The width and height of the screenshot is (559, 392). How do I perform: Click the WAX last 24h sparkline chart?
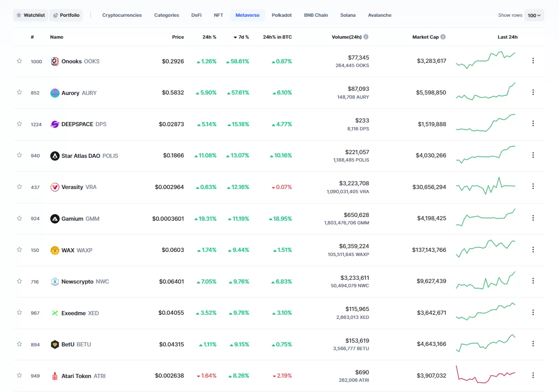click(485, 249)
